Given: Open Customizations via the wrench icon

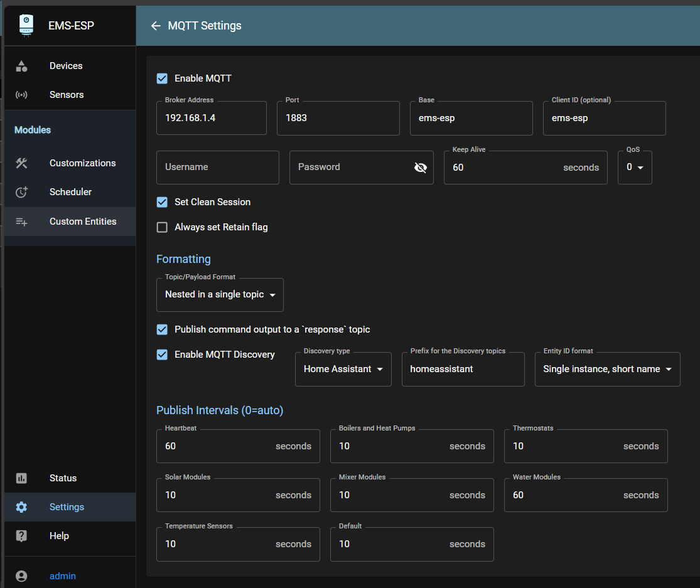Looking at the screenshot, I should (21, 163).
